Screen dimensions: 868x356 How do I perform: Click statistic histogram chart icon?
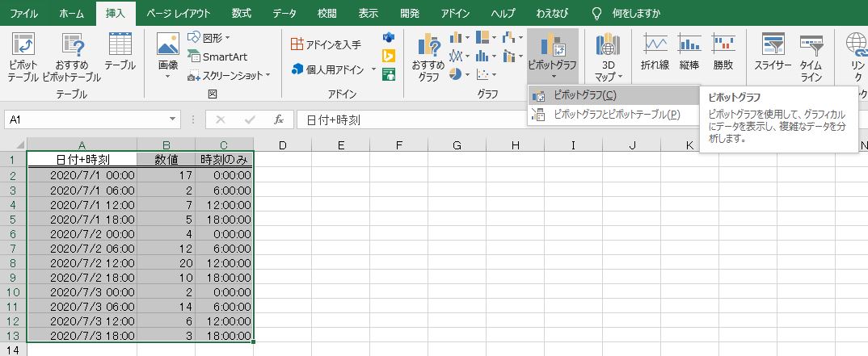(x=482, y=56)
